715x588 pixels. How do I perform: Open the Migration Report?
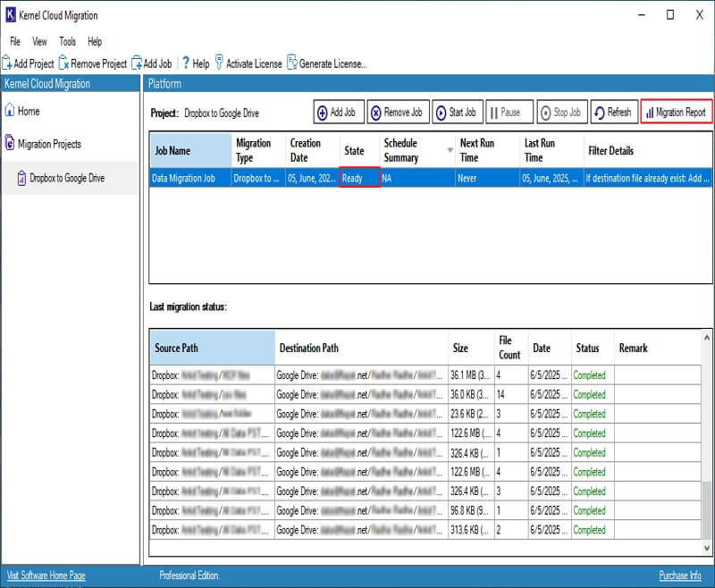(x=677, y=112)
